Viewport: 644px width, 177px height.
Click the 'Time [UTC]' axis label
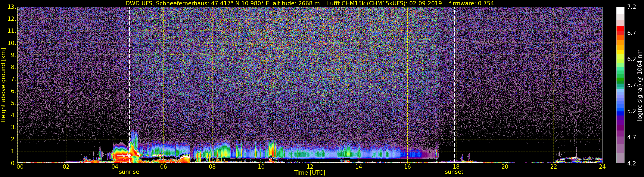(x=309, y=173)
